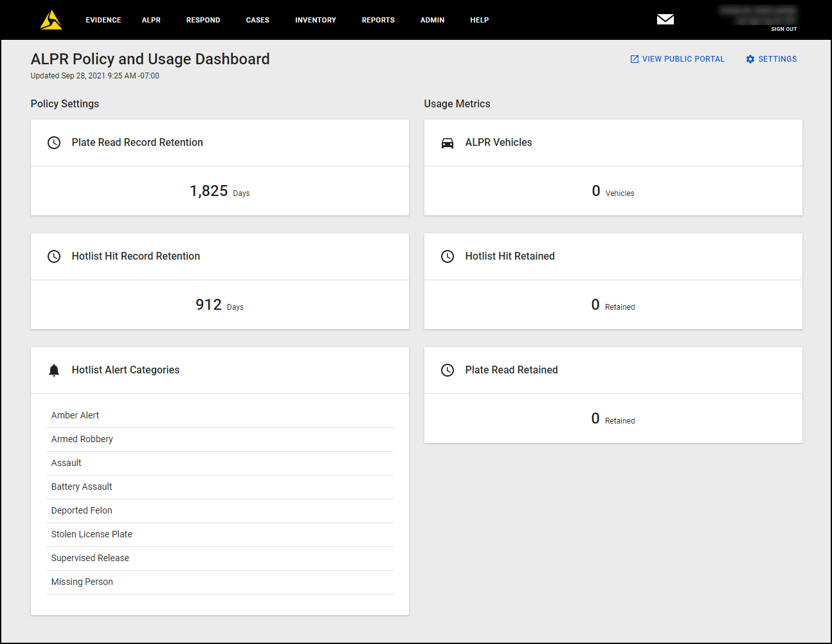The height and width of the screenshot is (644, 832).
Task: Click the Axon logo icon
Action: (51, 19)
